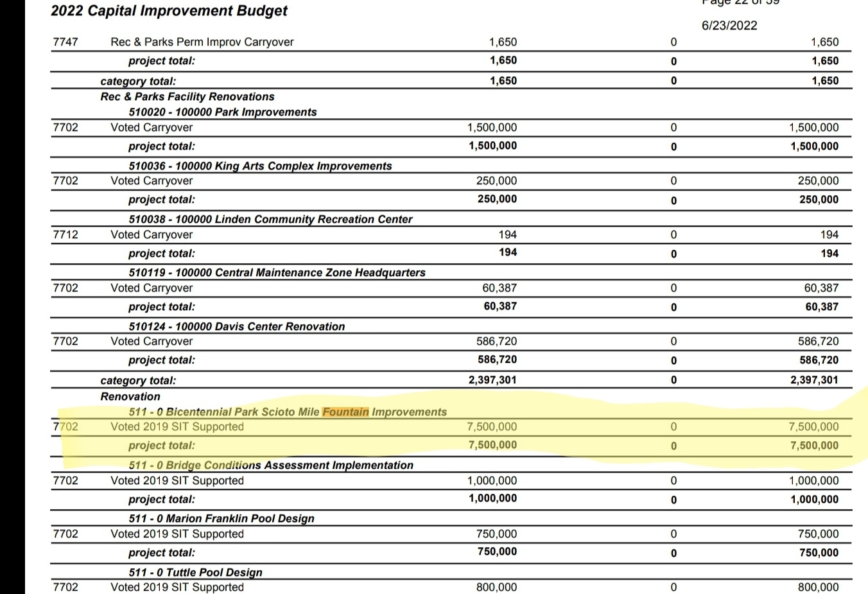This screenshot has width=868, height=594.
Task: Select the '2022 Capital Improvement Budget' title
Action: pos(169,11)
